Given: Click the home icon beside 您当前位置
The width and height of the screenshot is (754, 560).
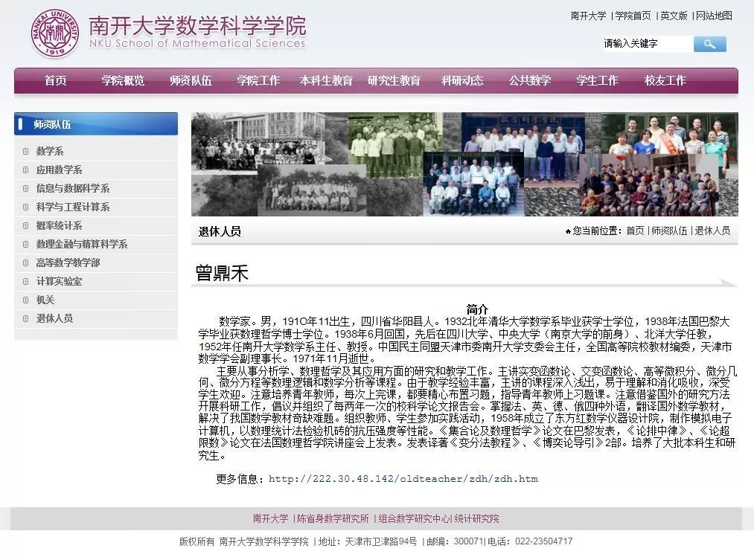Looking at the screenshot, I should tap(568, 231).
